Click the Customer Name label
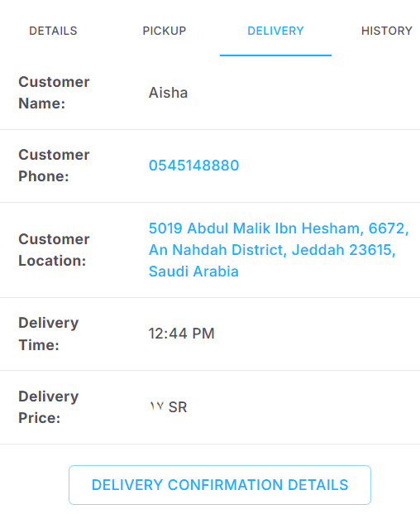This screenshot has width=420, height=514. coord(54,93)
